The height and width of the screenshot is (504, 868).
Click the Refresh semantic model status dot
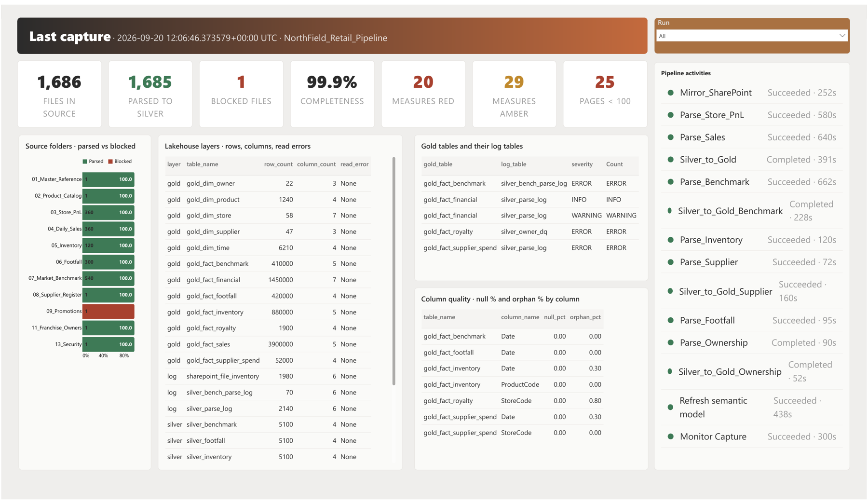click(670, 407)
